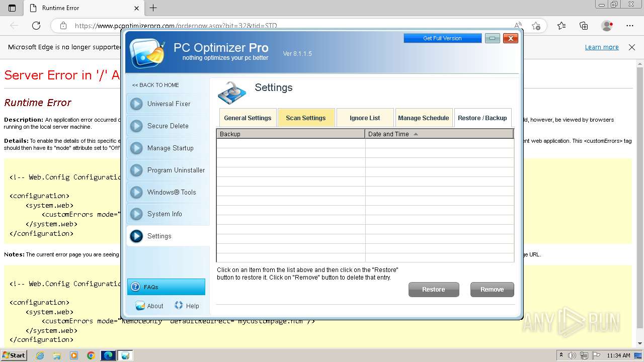
Task: Open Edge profile icon
Action: click(x=607, y=26)
